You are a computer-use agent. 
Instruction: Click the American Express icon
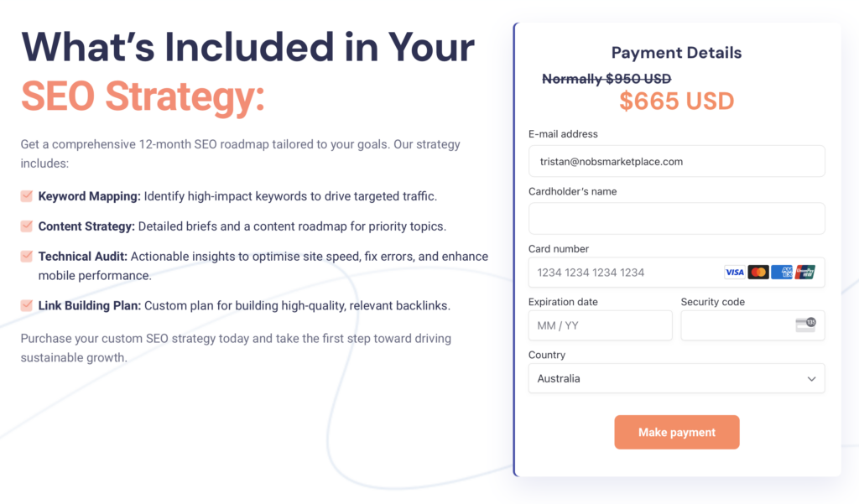[782, 273]
